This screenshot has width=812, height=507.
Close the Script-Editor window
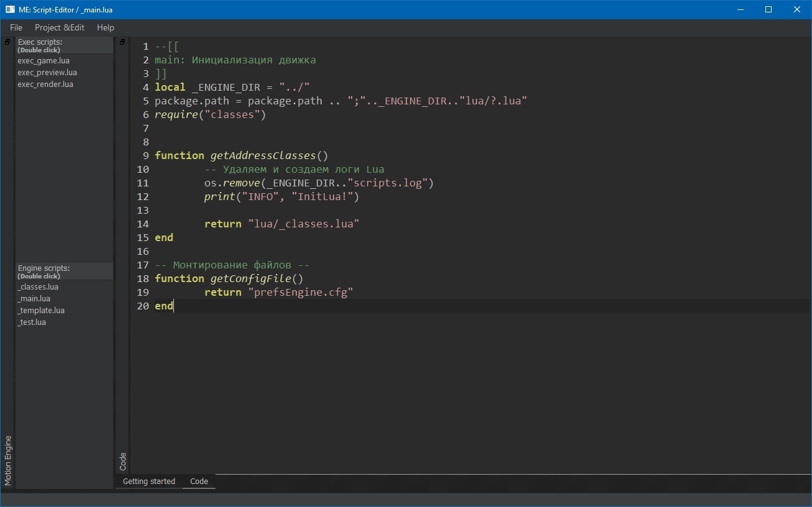point(797,9)
